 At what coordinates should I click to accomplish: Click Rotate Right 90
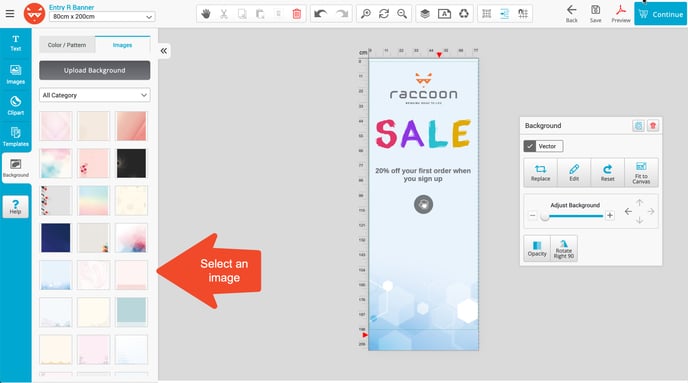coord(564,248)
